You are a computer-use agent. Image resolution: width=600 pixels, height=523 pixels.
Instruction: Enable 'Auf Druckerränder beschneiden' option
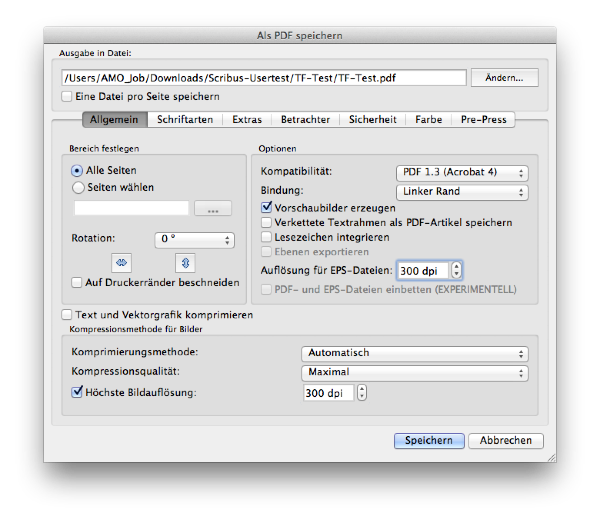pos(77,283)
